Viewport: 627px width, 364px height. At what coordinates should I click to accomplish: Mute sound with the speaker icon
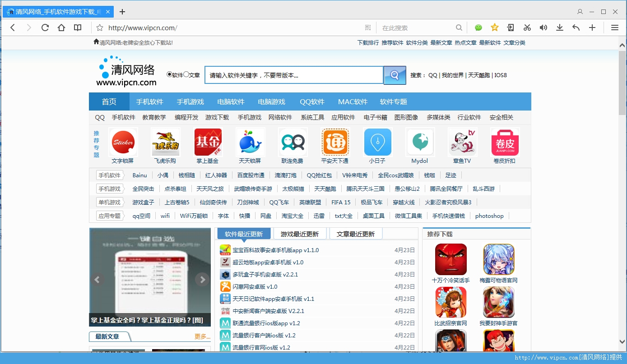click(x=543, y=28)
